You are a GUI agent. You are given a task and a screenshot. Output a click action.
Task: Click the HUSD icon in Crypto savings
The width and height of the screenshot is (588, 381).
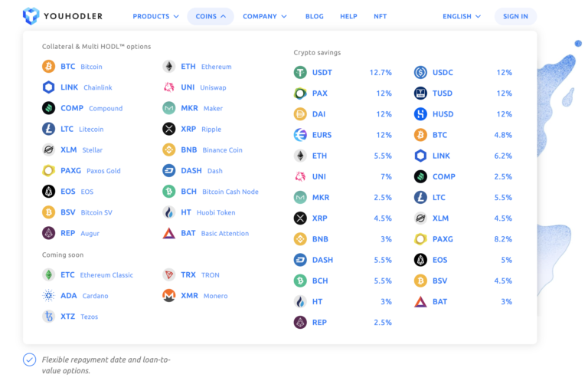[x=420, y=113]
